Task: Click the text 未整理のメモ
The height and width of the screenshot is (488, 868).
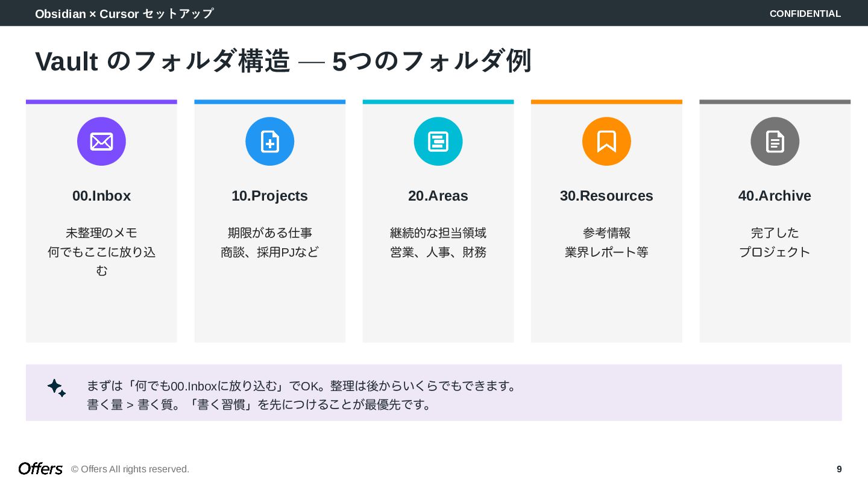Action: click(101, 233)
